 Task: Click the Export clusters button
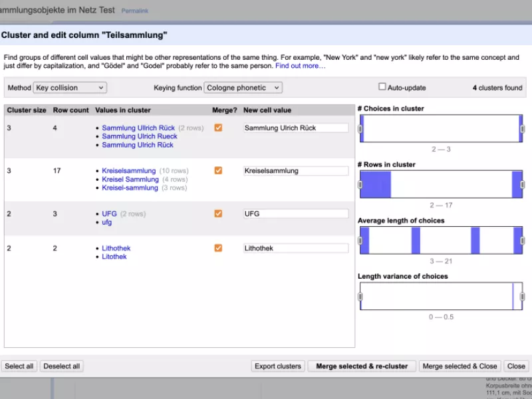[x=277, y=366]
